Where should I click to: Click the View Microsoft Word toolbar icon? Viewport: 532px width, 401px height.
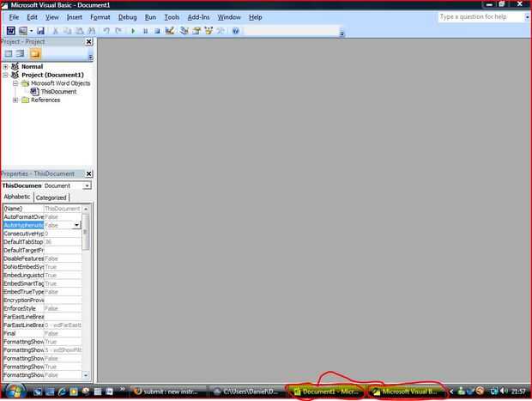pyautogui.click(x=10, y=31)
